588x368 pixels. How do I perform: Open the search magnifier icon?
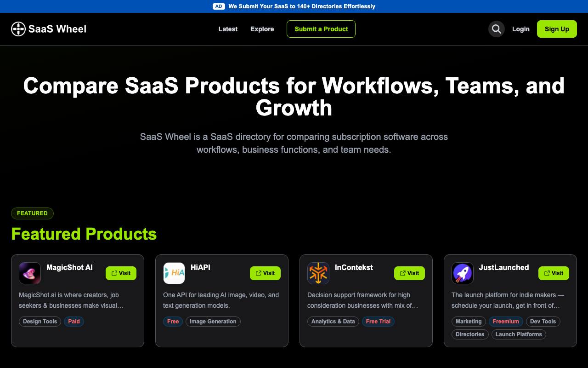496,29
